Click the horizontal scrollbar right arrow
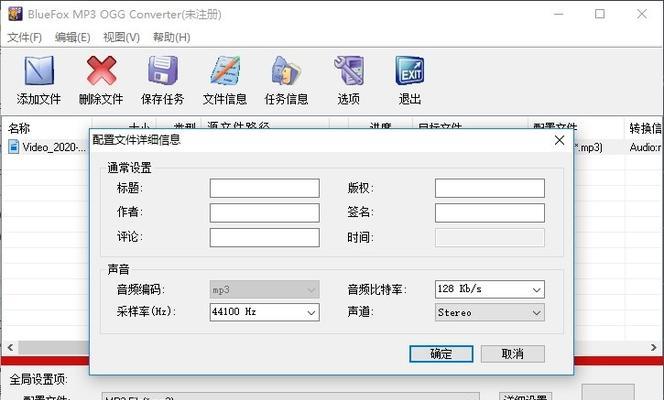Screen dimensions: 664x400 point(653,348)
